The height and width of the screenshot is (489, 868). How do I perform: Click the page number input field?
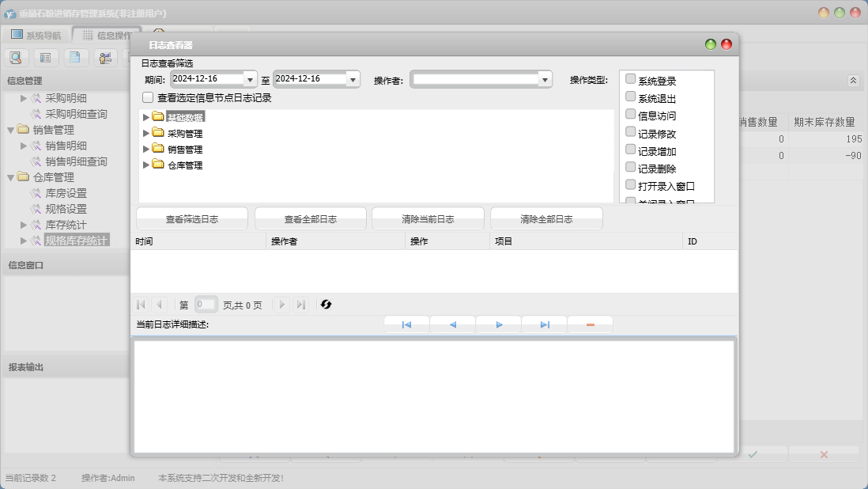click(x=206, y=305)
